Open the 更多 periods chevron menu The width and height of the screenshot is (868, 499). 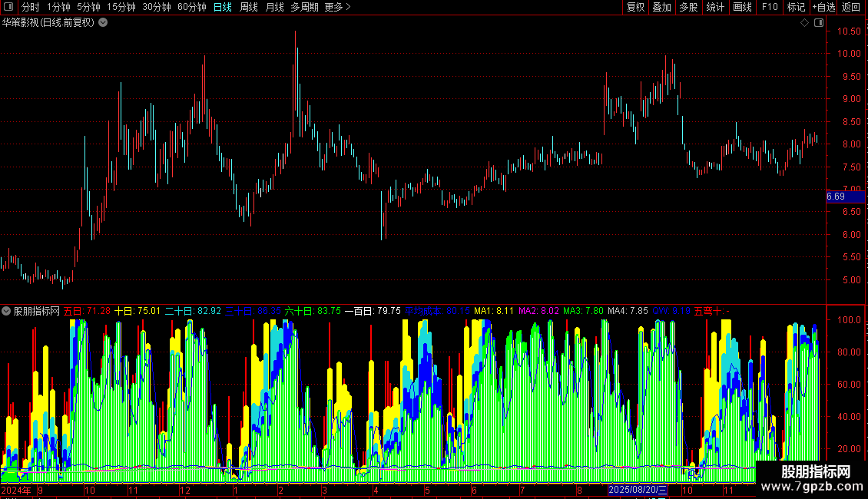(337, 7)
